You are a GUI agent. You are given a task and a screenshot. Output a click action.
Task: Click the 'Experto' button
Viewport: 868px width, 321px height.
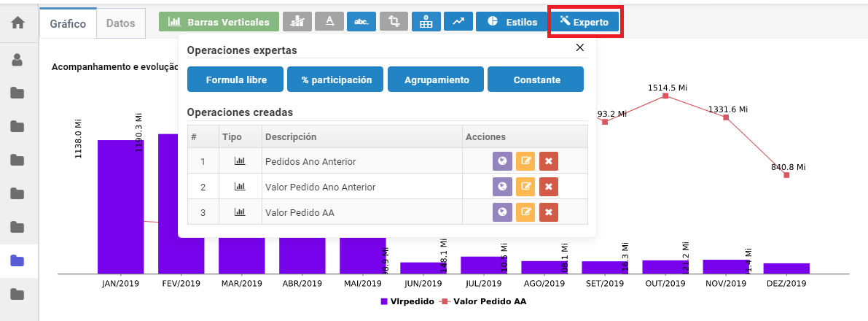point(584,22)
